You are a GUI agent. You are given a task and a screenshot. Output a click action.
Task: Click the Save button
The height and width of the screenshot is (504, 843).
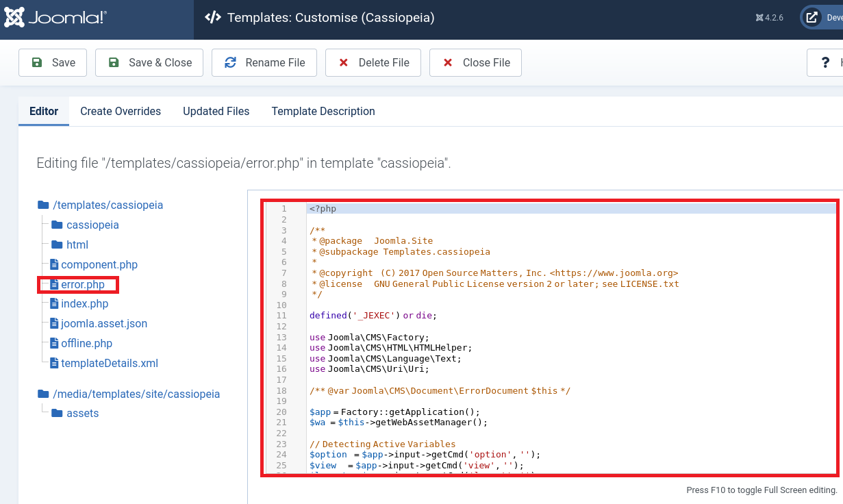pyautogui.click(x=53, y=62)
